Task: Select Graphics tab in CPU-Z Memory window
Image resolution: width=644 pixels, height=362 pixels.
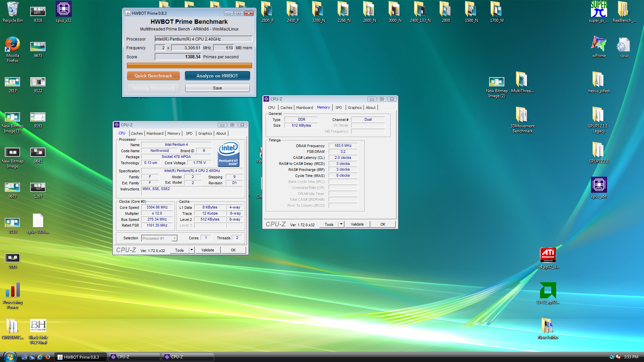Action: click(355, 108)
